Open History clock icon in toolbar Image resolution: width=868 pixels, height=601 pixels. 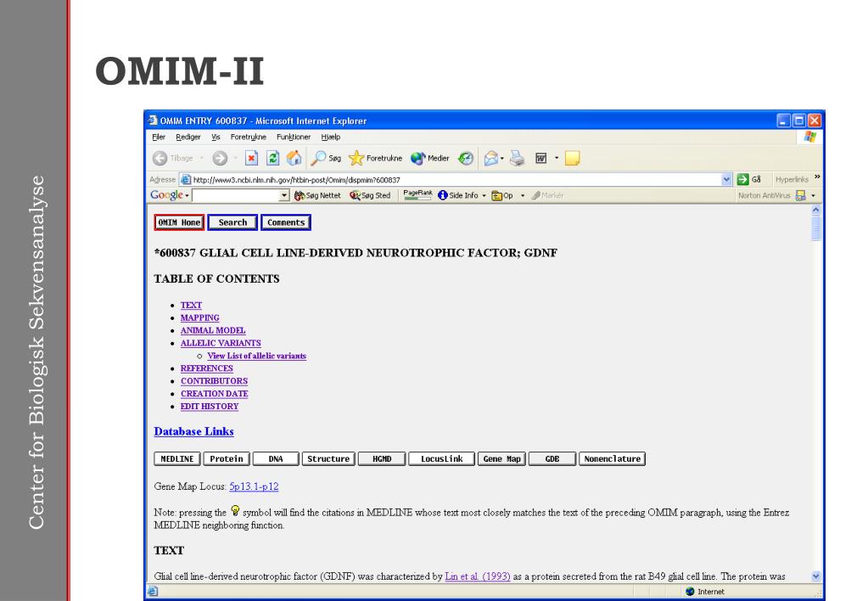466,159
